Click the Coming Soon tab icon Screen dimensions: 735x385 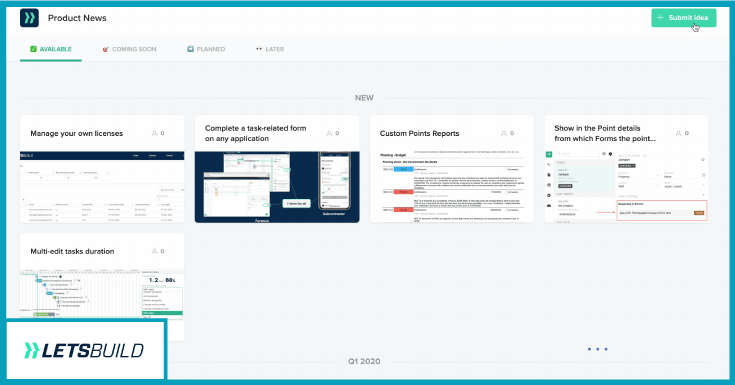click(105, 49)
